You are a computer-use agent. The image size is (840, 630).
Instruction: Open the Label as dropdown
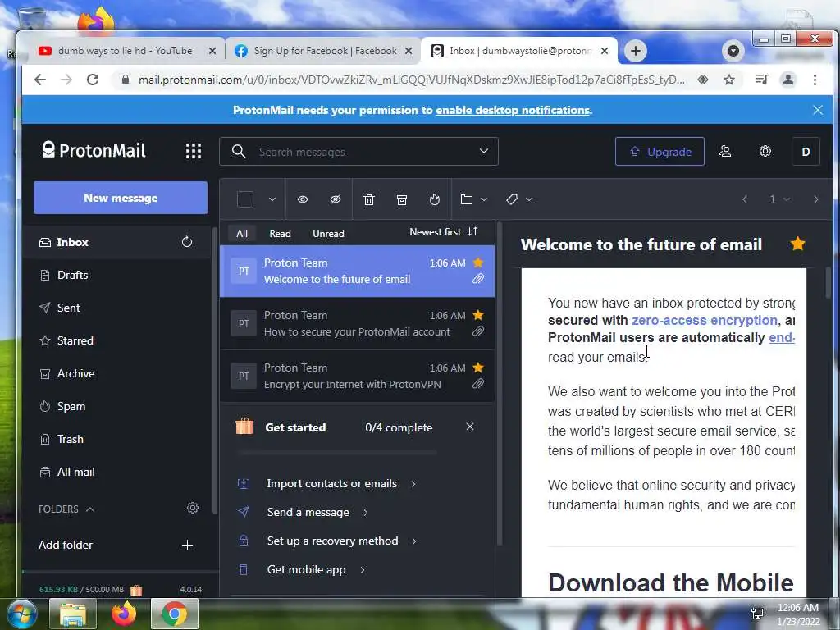[518, 199]
